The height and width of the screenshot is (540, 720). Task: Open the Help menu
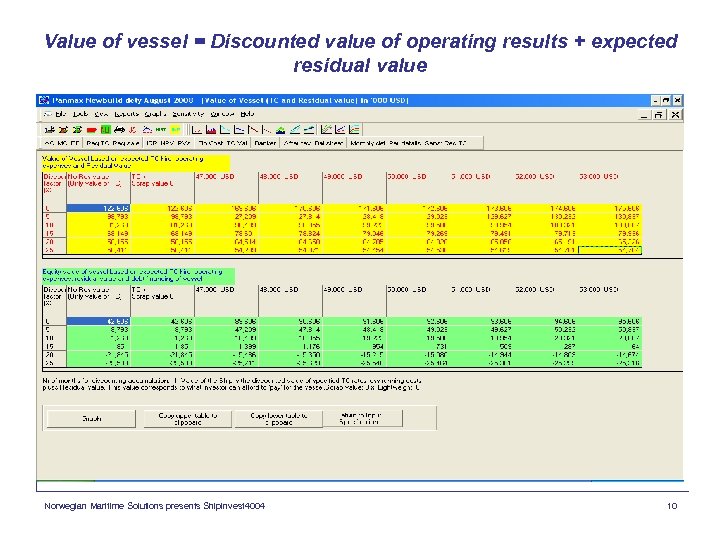(x=247, y=114)
